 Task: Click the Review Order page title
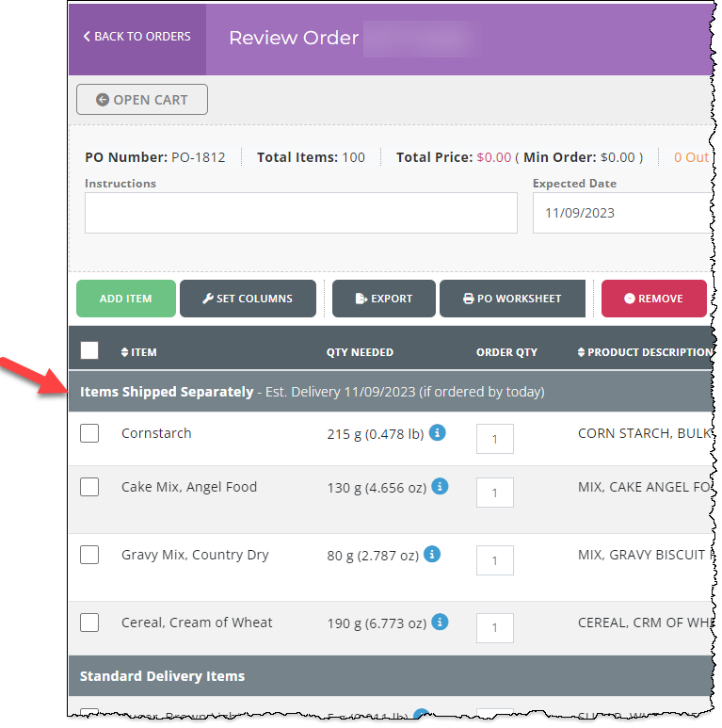[x=294, y=38]
